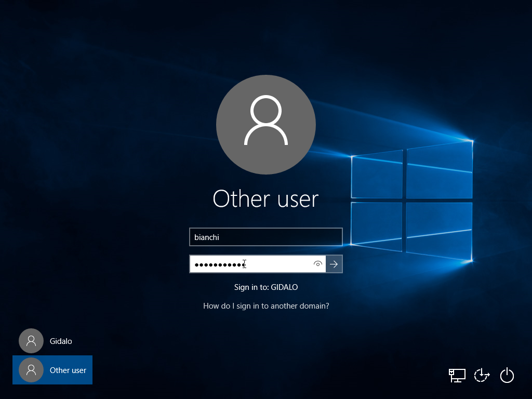Reveal the password with the eye icon

click(318, 264)
